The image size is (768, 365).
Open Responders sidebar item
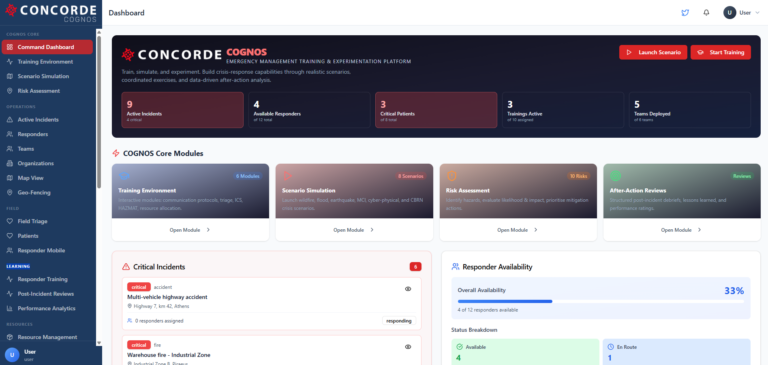coord(47,134)
